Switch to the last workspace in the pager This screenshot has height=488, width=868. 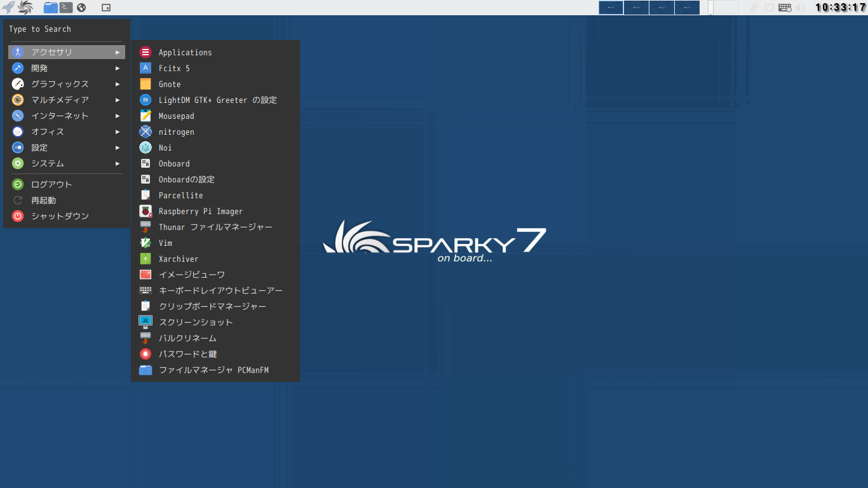[x=687, y=8]
